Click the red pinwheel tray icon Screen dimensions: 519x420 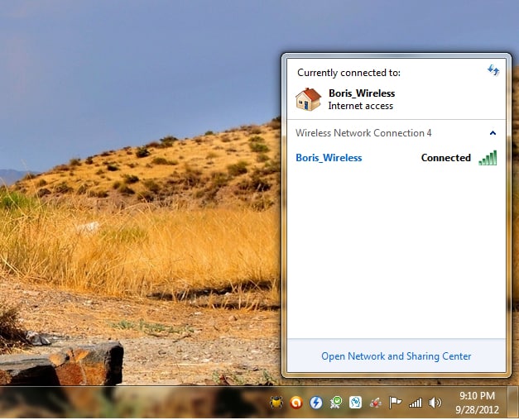point(375,403)
